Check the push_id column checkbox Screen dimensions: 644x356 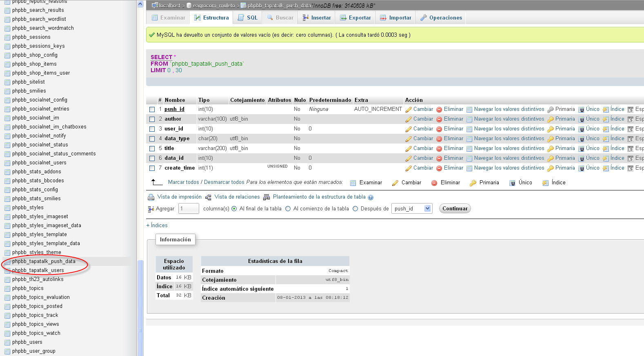coord(152,110)
